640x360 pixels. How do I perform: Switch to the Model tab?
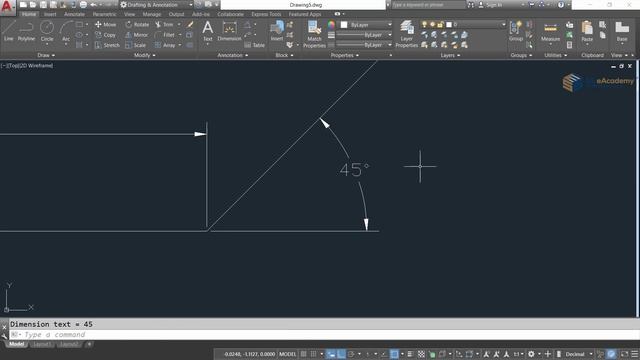pos(16,344)
